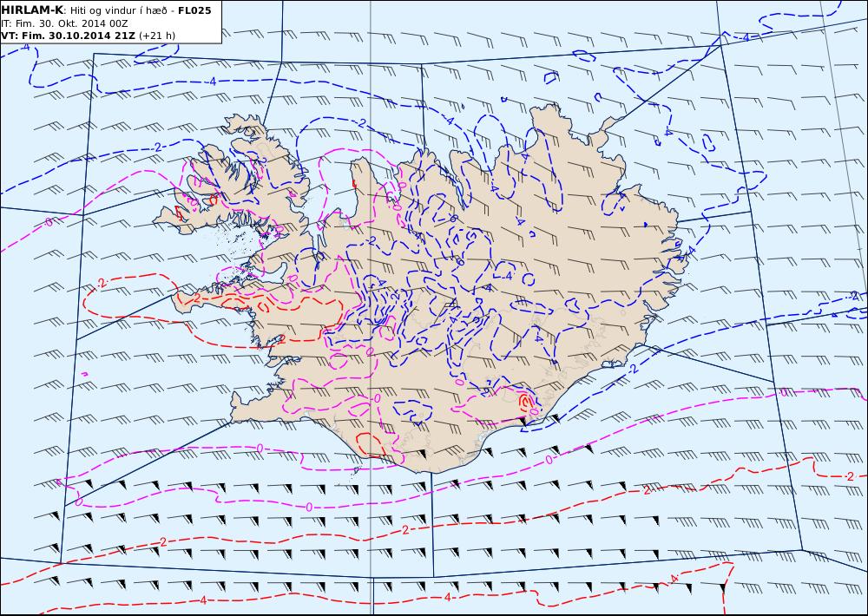This screenshot has height=616, width=868.
Task: Select the 'Hiti og vindur í hæð' title text
Action: [119, 10]
